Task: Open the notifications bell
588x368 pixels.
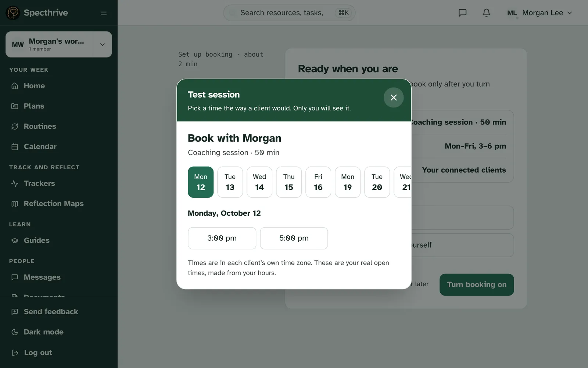Action: click(x=486, y=13)
